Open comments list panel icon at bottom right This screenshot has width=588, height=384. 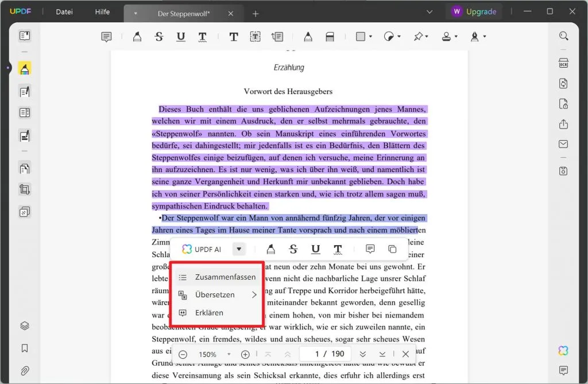pyautogui.click(x=563, y=370)
